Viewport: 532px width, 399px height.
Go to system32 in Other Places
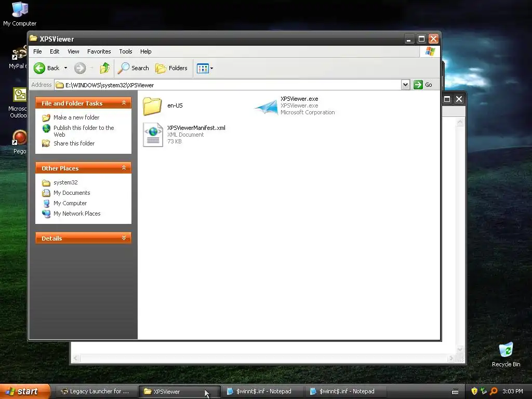(x=65, y=182)
